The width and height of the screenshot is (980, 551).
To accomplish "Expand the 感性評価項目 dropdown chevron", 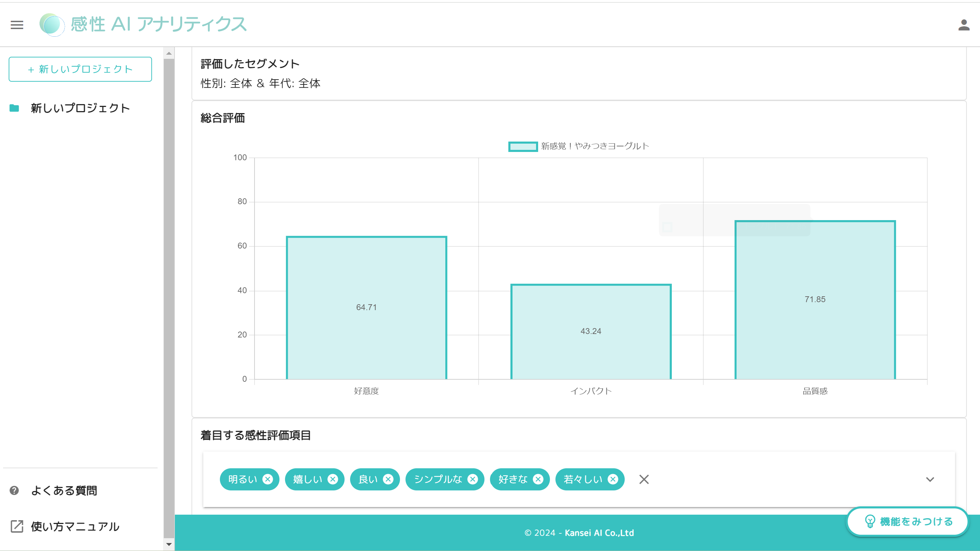I will pyautogui.click(x=930, y=479).
